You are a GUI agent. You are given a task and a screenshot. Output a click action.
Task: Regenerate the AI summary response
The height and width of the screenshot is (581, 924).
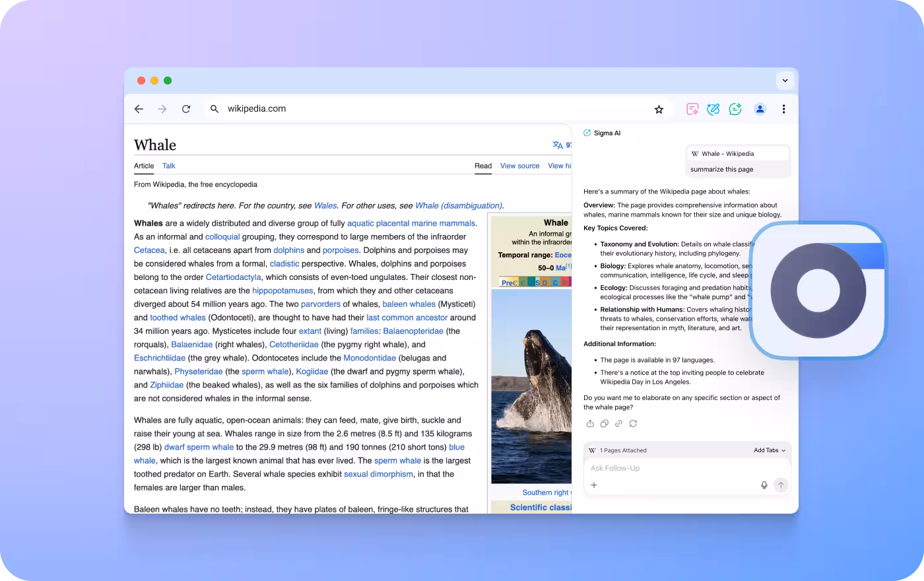coord(633,424)
